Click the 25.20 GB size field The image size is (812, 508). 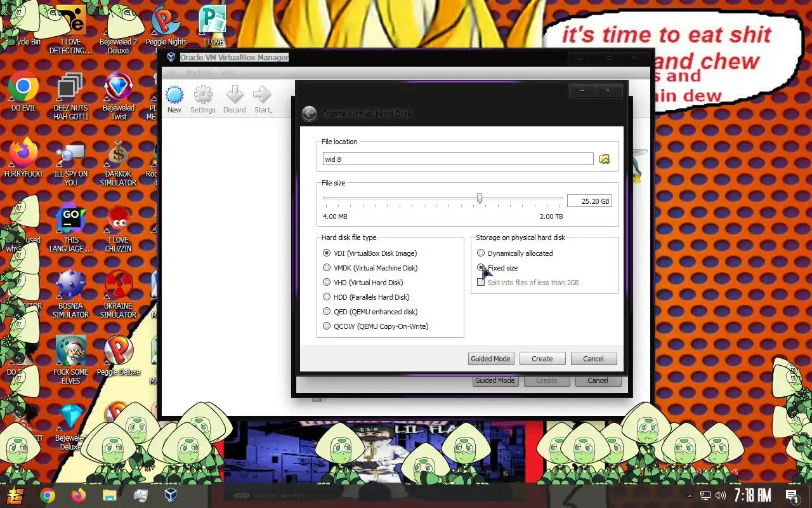(589, 201)
